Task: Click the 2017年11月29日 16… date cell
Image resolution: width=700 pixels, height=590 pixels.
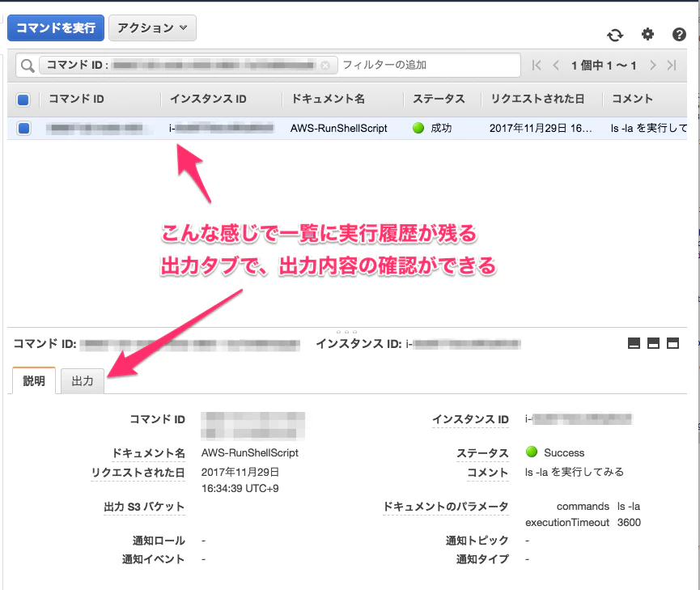Action: (541, 128)
